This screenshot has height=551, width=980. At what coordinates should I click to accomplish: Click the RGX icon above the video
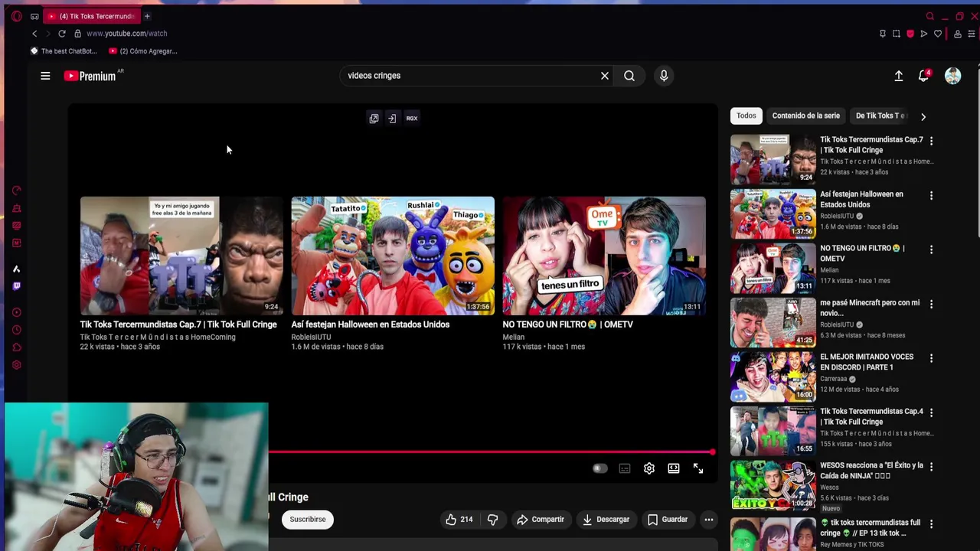click(x=412, y=119)
